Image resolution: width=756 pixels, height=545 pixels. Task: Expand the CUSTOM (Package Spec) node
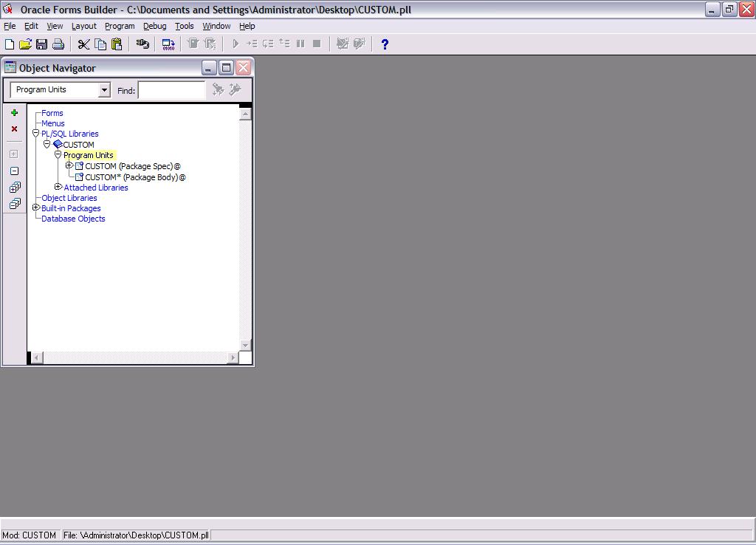click(69, 165)
